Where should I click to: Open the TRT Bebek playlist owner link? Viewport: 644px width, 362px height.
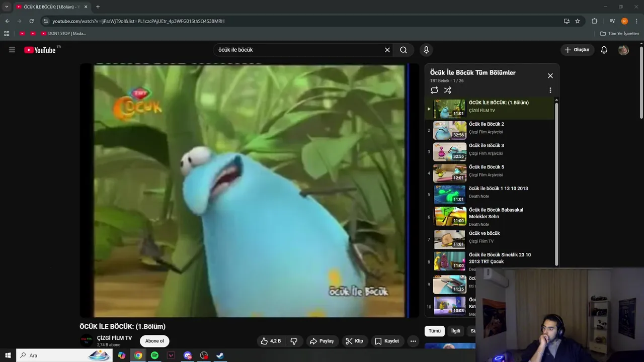pyautogui.click(x=440, y=80)
